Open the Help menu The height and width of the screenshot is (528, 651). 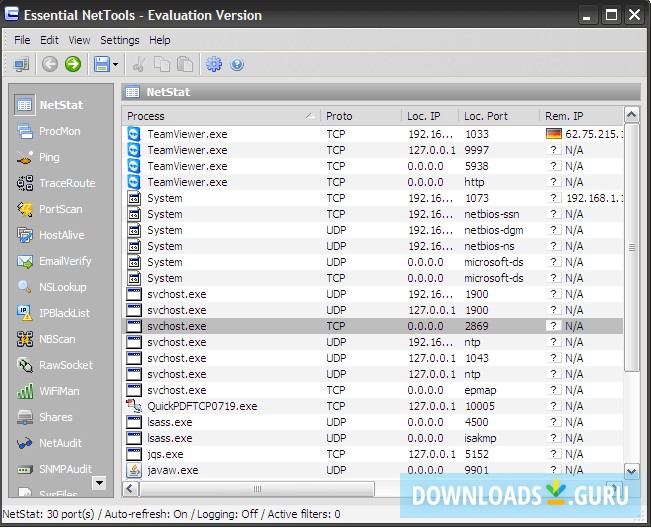160,40
